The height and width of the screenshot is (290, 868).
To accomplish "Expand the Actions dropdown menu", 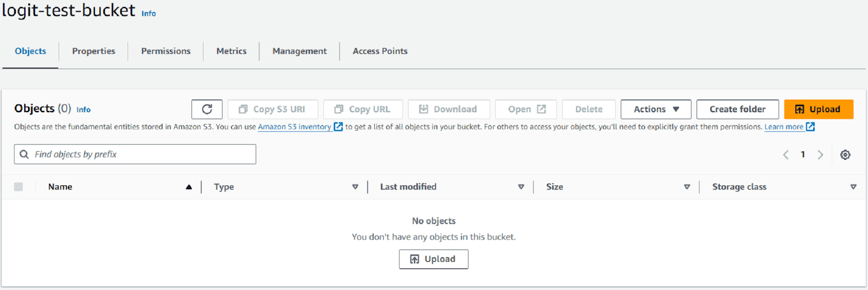I will (656, 109).
